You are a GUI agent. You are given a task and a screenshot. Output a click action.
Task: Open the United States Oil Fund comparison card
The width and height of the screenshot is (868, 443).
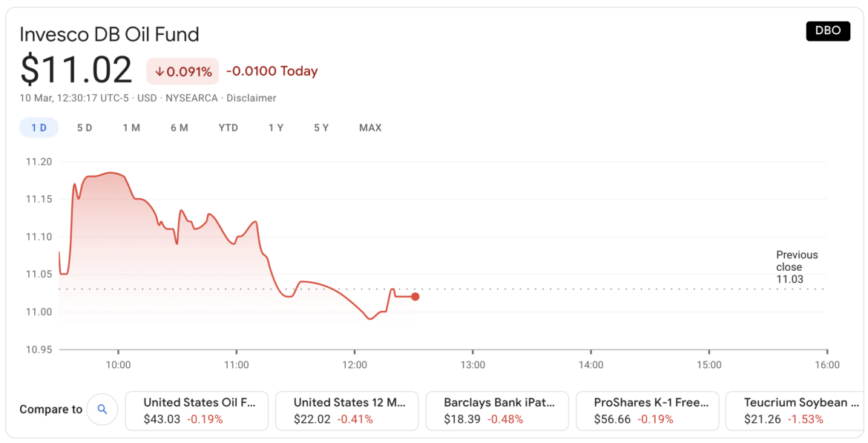(196, 410)
